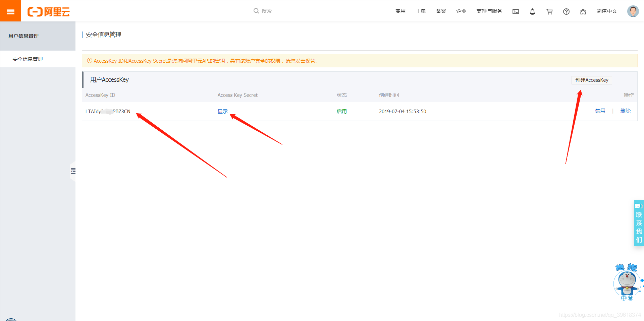Expand the 支持与服务 menu
The image size is (644, 321).
click(489, 11)
